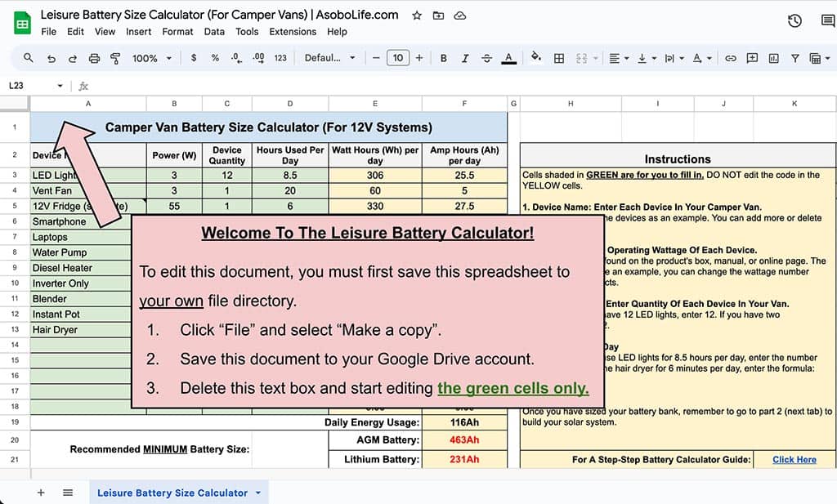The height and width of the screenshot is (504, 837).
Task: Click the move to folder icon
Action: tap(438, 16)
